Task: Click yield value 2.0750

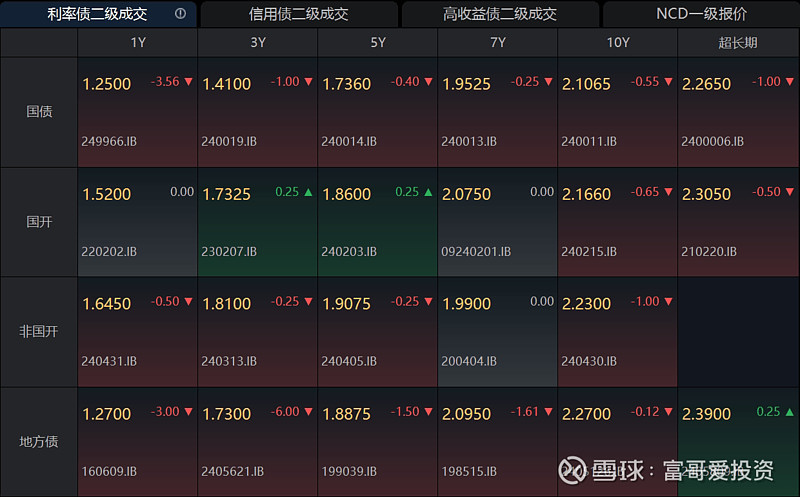Action: pyautogui.click(x=466, y=194)
